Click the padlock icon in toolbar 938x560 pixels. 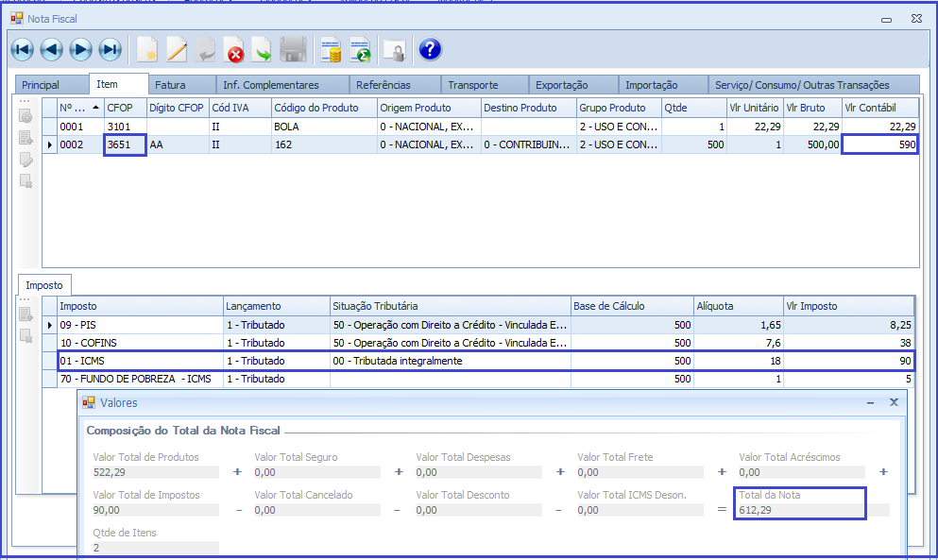pos(395,50)
